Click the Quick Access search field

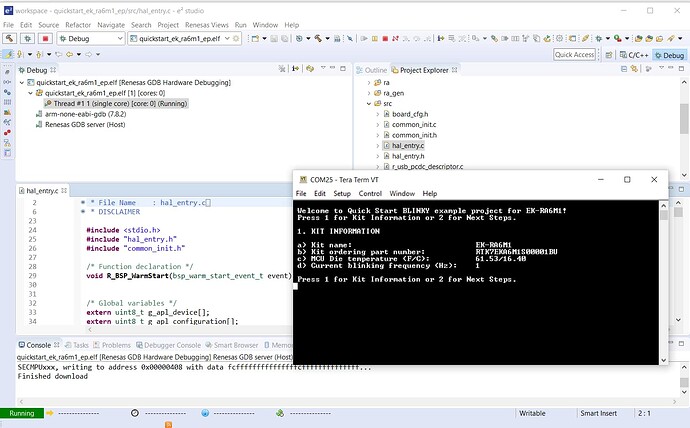pos(575,55)
